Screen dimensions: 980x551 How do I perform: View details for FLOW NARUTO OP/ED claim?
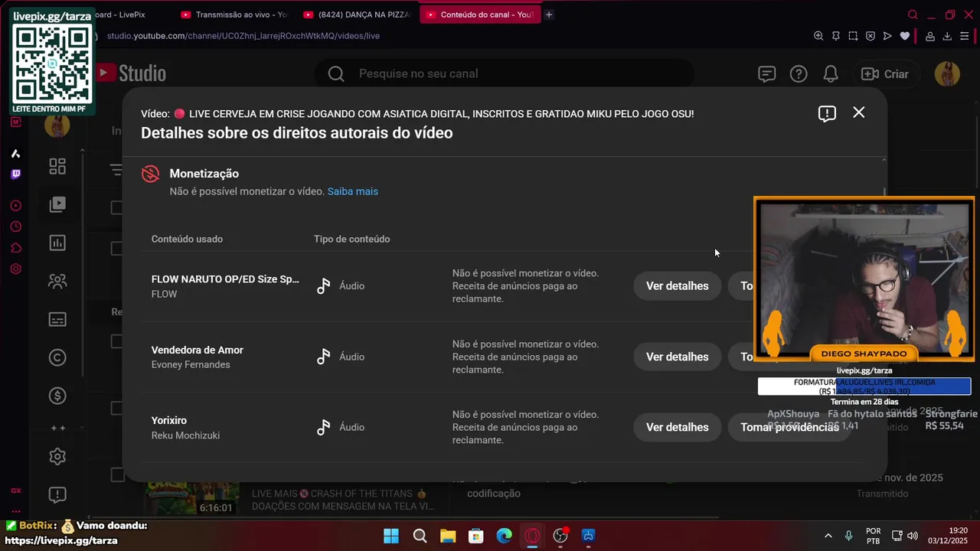(678, 286)
